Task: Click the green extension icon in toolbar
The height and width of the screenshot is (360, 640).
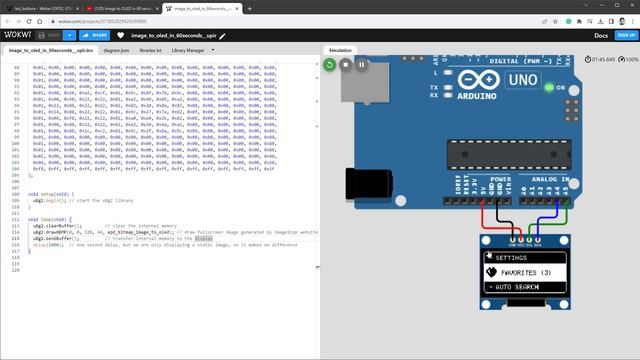Action: tap(568, 21)
